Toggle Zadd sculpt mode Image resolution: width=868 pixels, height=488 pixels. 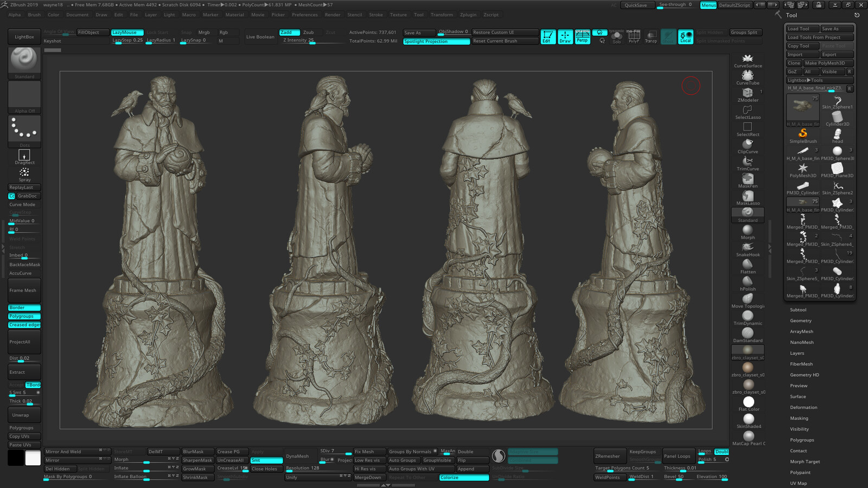[290, 33]
